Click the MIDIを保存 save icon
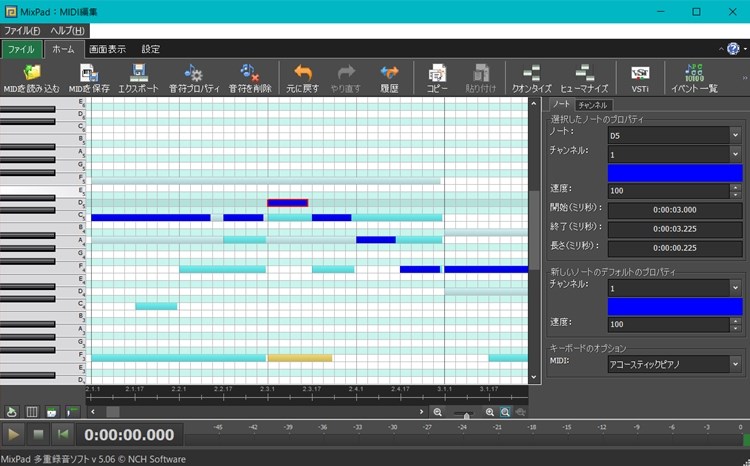The width and height of the screenshot is (750, 466). (x=89, y=73)
